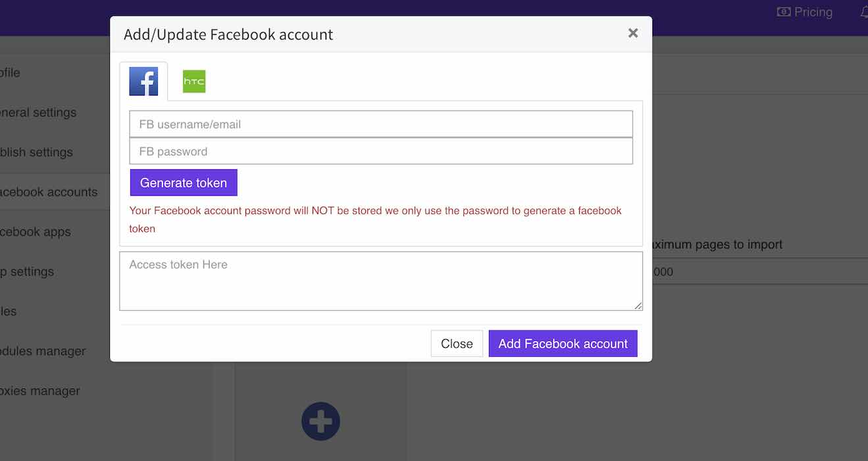Focus the FB password field
868x461 pixels.
[381, 151]
